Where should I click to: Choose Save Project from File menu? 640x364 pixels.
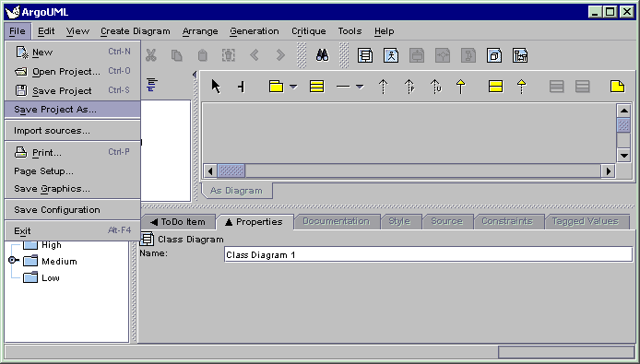[72, 90]
